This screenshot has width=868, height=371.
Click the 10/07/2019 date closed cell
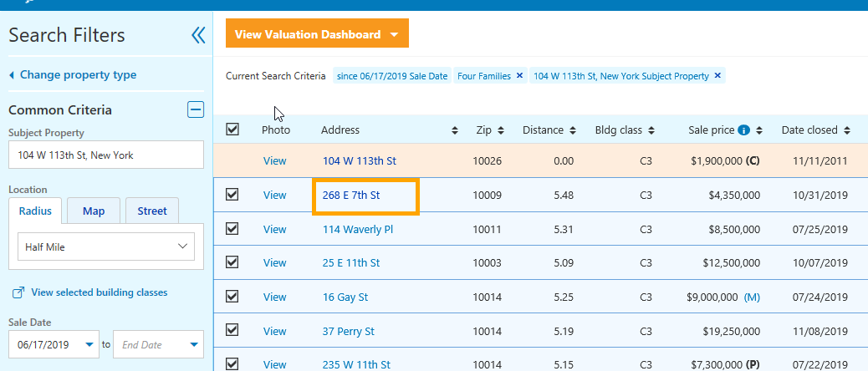[x=822, y=262]
